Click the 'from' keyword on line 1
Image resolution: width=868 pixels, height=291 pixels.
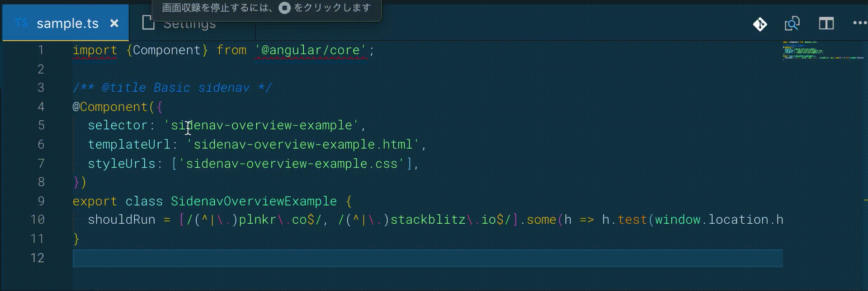pos(231,50)
